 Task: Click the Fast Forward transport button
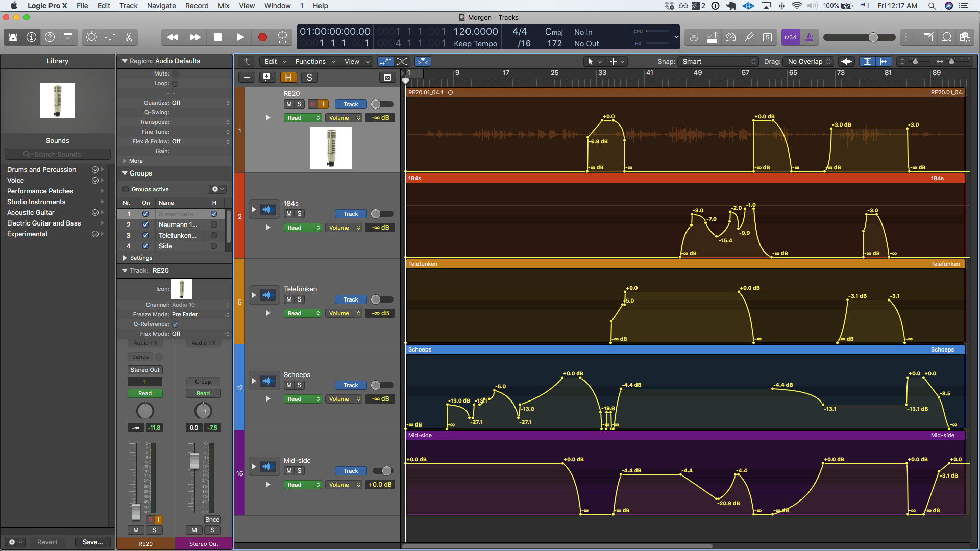(195, 37)
